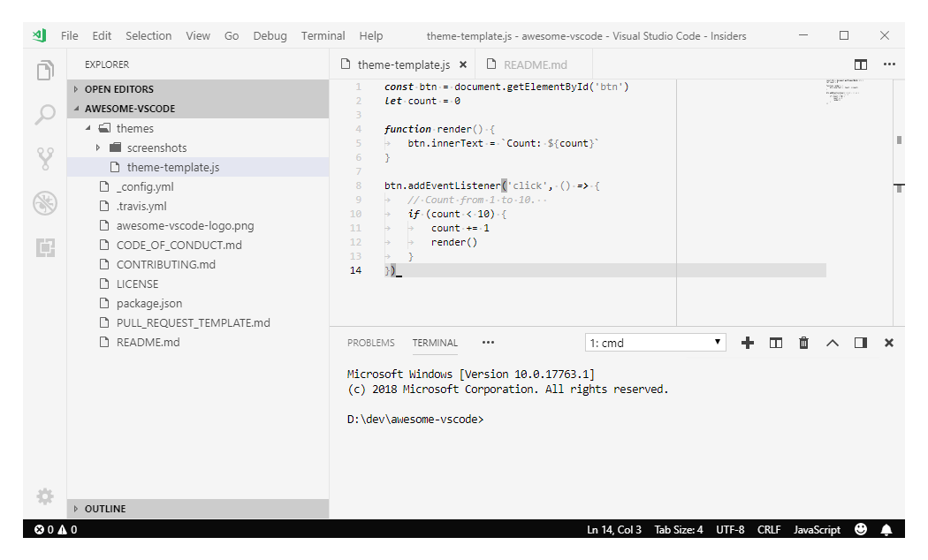Screen dimensions: 928x560
Task: Split the editor using the top-right icon
Action: point(860,64)
